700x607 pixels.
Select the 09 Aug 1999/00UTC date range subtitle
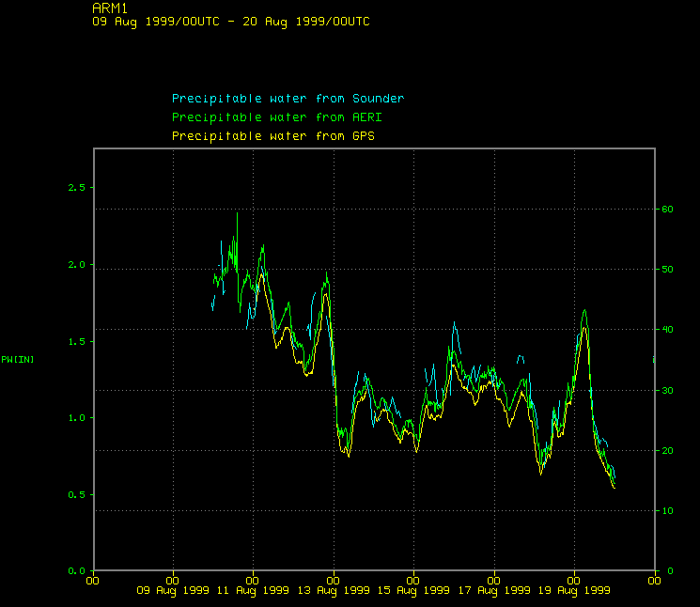tap(230, 22)
